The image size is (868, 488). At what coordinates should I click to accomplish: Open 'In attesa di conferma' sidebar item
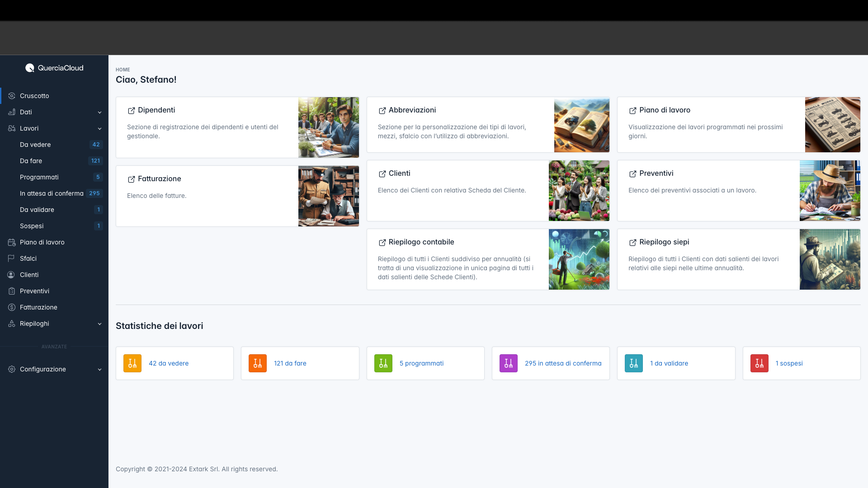[x=52, y=193]
